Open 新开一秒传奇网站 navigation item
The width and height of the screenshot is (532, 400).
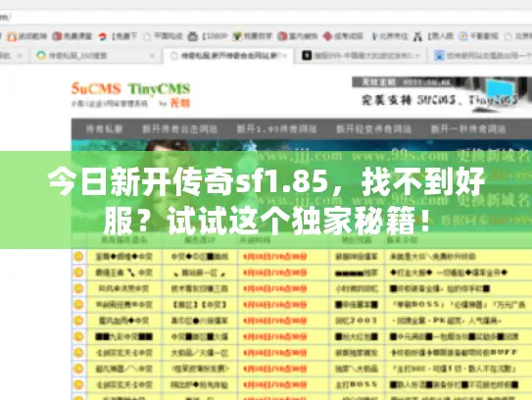click(468, 129)
